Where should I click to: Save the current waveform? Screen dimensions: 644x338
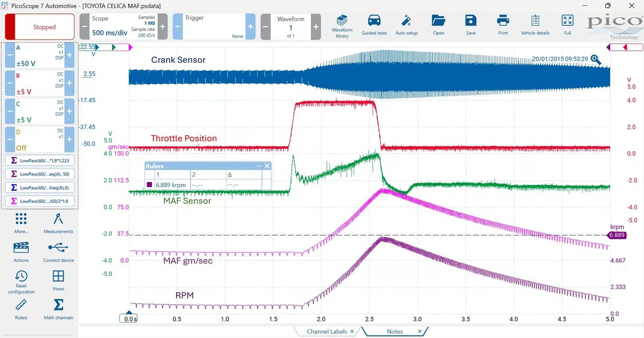click(471, 25)
